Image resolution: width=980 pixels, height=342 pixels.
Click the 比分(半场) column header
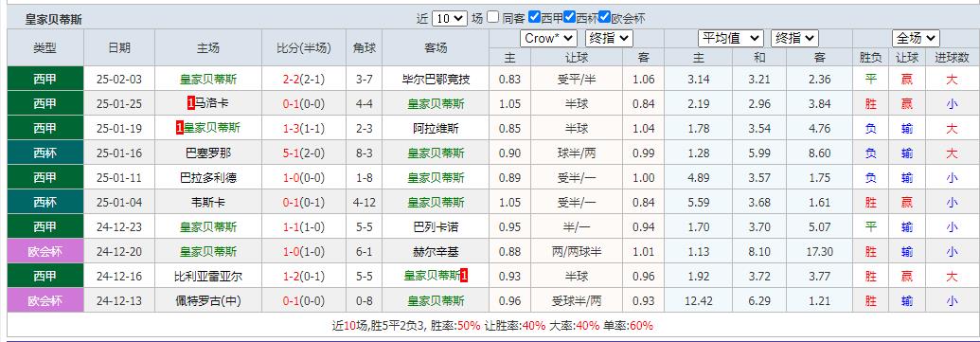pos(304,47)
